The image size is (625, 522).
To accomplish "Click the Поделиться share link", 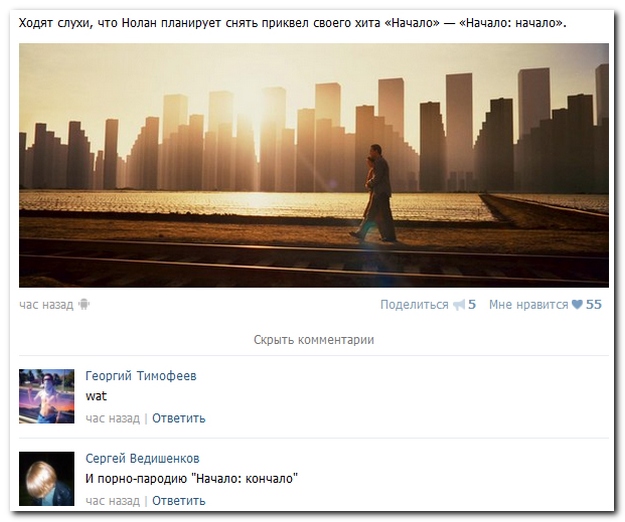I will (x=414, y=305).
